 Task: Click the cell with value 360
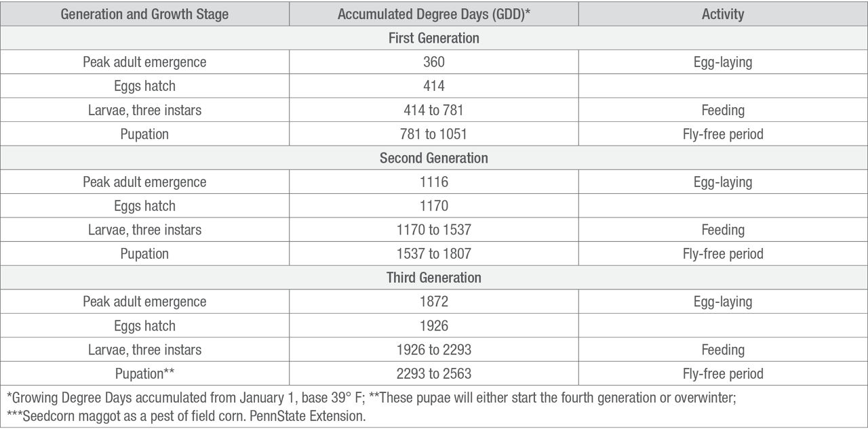(x=433, y=62)
